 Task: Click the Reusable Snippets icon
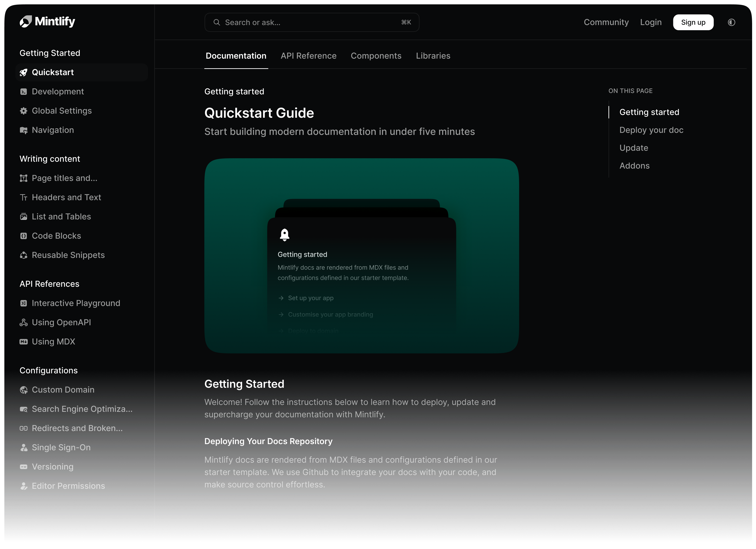23,255
